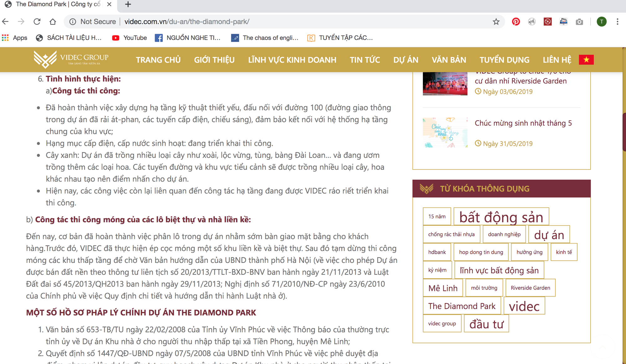This screenshot has height=364, width=626.
Task: Click the Vietnamese flag language icon
Action: 586,59
